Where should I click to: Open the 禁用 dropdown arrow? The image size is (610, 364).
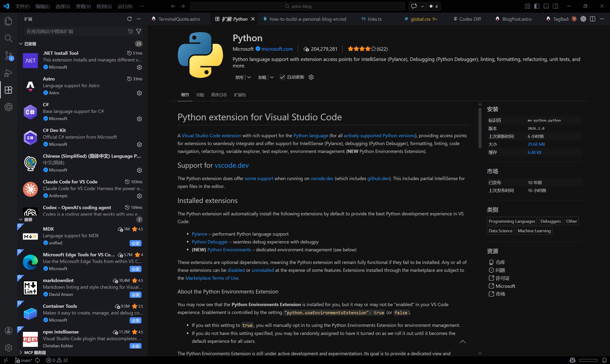tap(249, 77)
